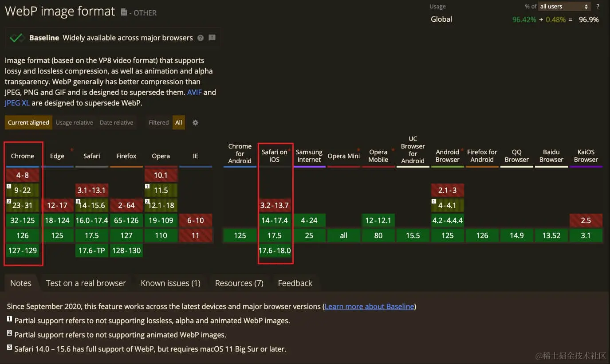Click the KaiOS Browser header
Viewport: 610px width, 364px height.
click(586, 156)
